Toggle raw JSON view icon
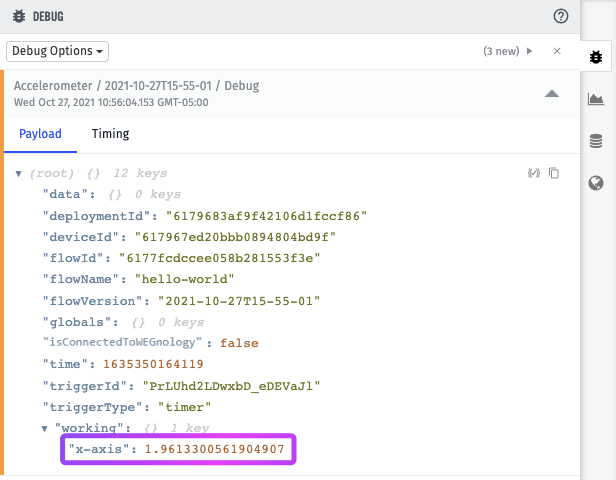Viewport: 616px width, 480px height. click(x=534, y=173)
